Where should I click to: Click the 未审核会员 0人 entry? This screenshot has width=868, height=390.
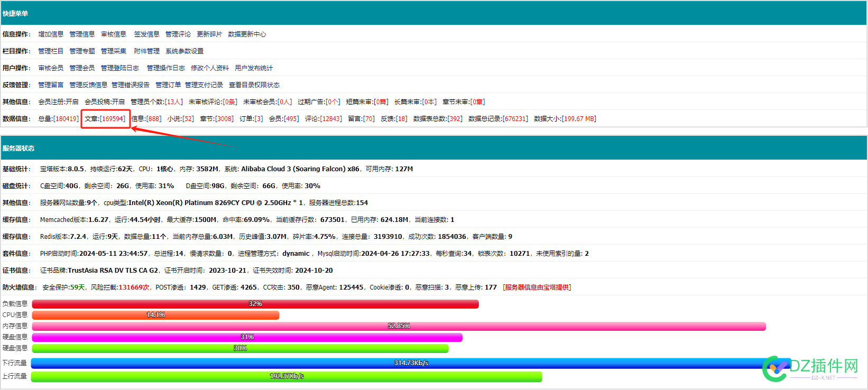point(267,102)
